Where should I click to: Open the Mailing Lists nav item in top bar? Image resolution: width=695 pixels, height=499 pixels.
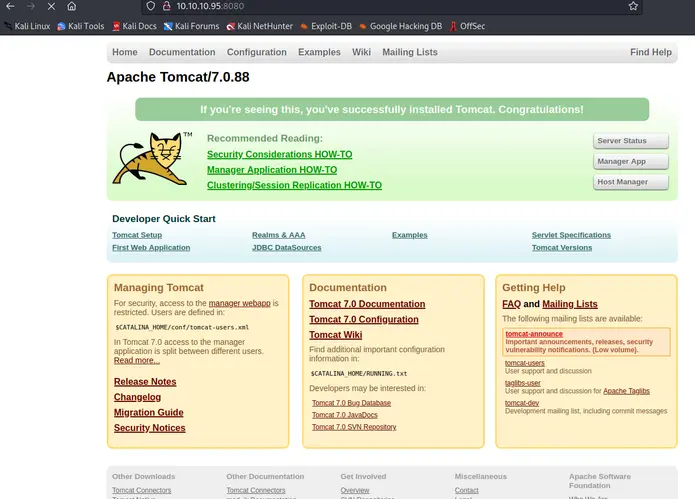410,52
